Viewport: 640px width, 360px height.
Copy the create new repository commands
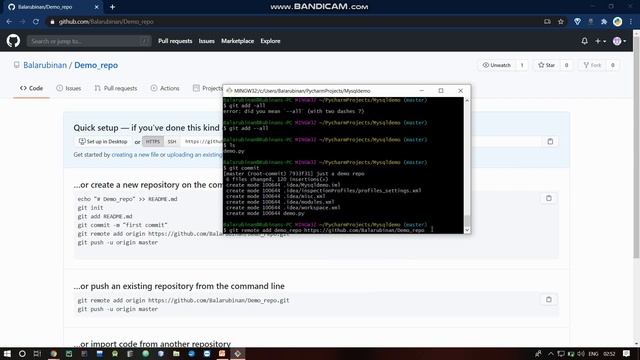(549, 198)
